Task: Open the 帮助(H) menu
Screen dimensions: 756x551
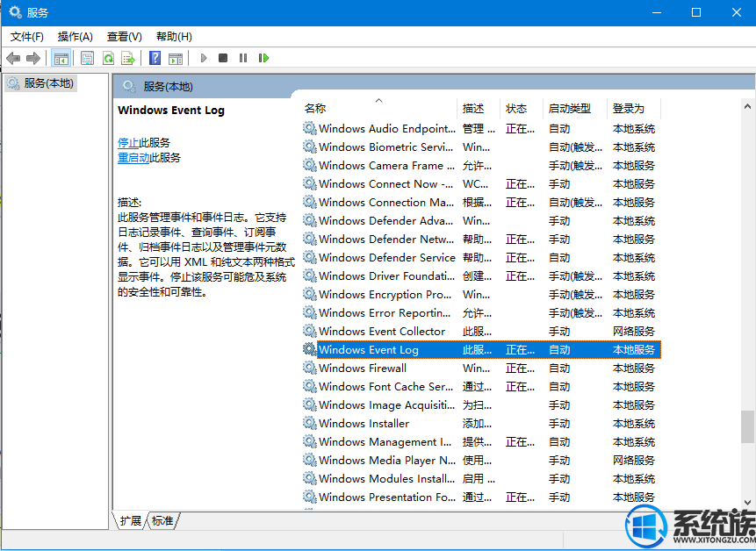Action: coord(174,37)
